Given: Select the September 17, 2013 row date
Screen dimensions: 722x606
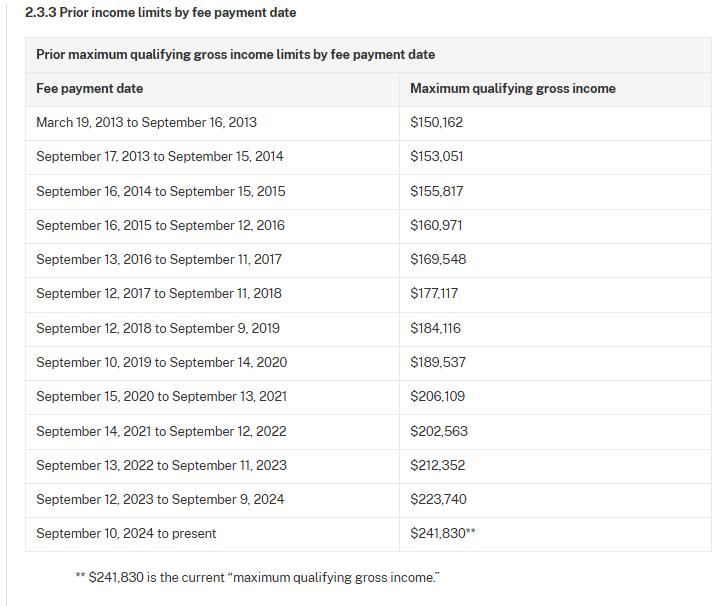Looking at the screenshot, I should tap(159, 156).
